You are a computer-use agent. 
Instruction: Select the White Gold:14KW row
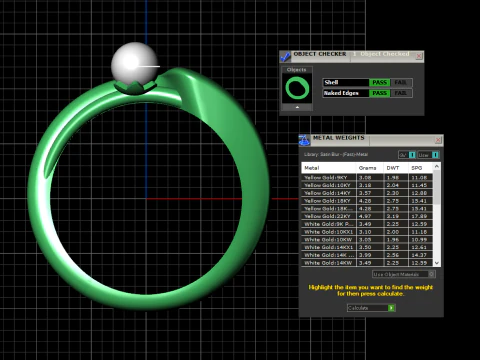coord(367,263)
